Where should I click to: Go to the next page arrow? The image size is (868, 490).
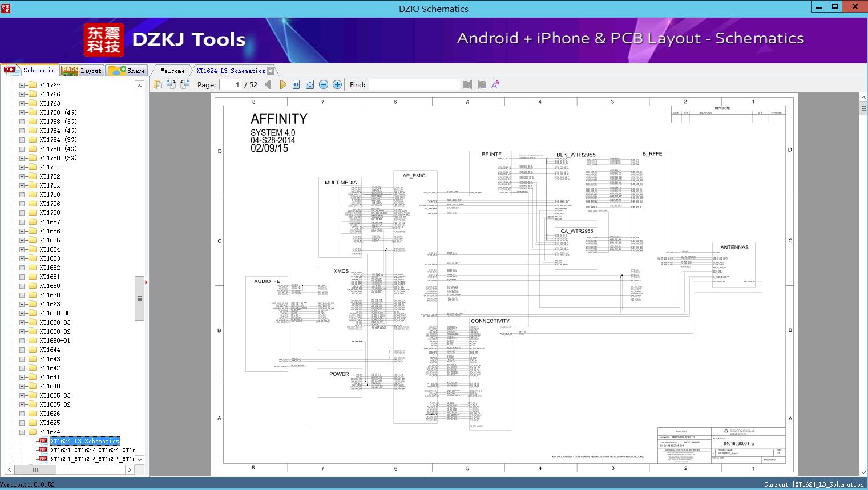(282, 84)
